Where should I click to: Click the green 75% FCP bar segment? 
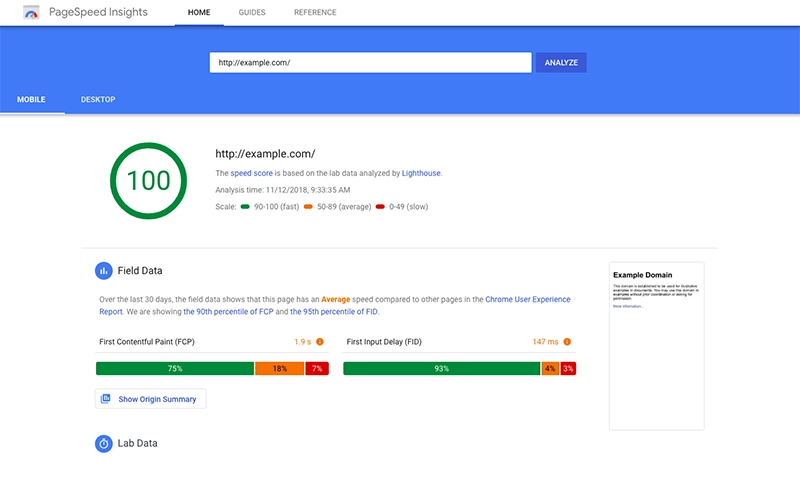click(175, 368)
